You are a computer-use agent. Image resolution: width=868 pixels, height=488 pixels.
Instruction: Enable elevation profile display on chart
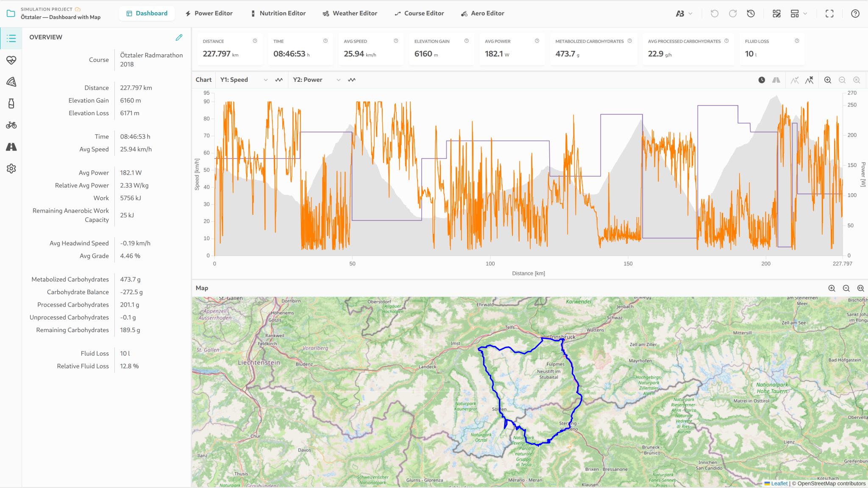795,80
